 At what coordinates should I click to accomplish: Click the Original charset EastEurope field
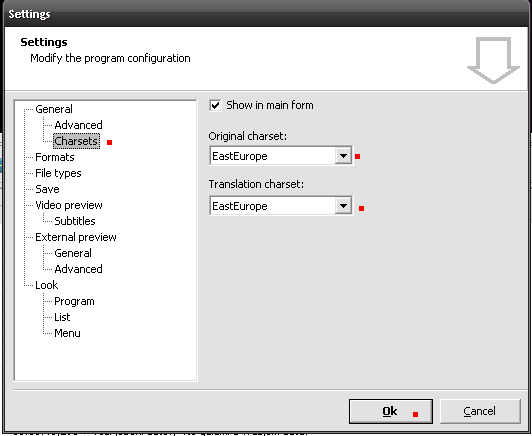281,156
